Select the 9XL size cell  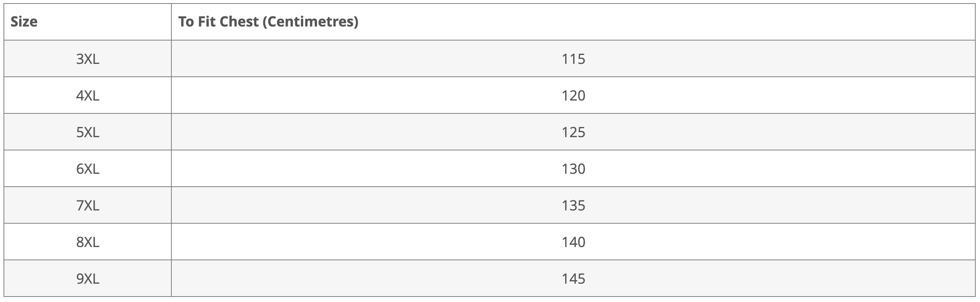click(x=88, y=278)
